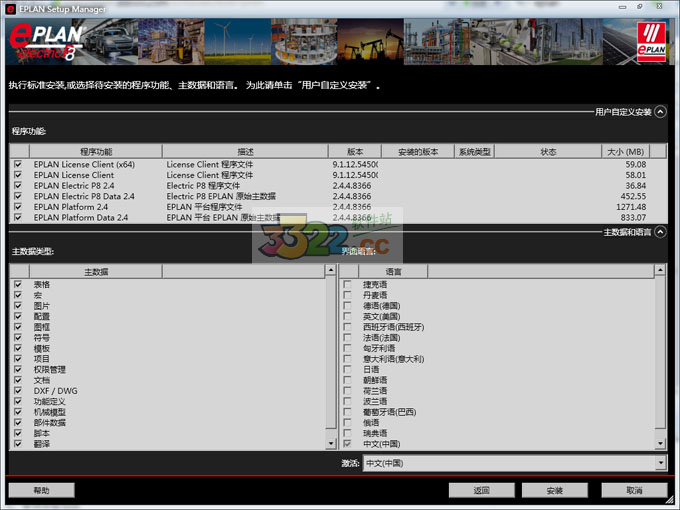Viewport: 680px width, 510px height.
Task: Enable the 英文(美国) language checkbox
Action: (x=347, y=316)
